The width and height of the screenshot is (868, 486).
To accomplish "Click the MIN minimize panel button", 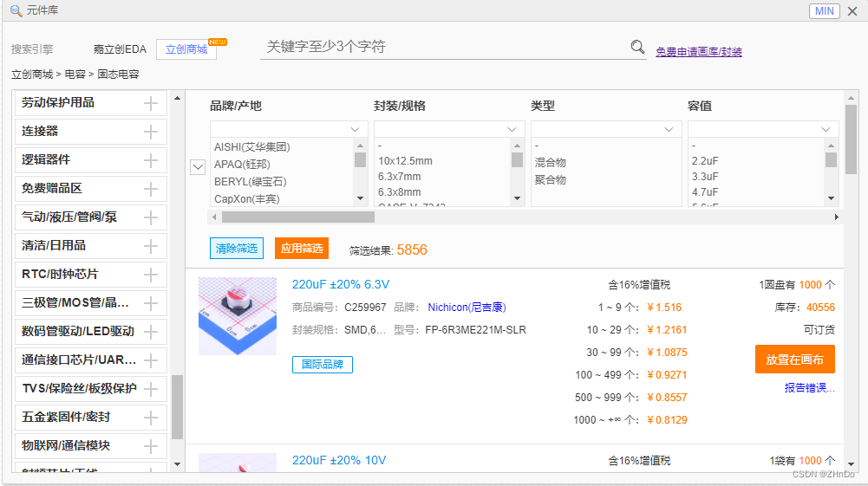I will (x=825, y=11).
